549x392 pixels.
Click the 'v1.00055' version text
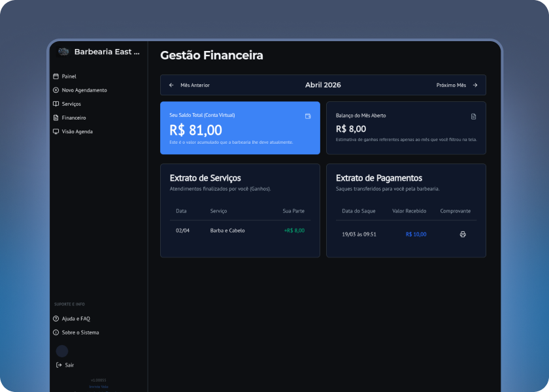[x=99, y=380]
